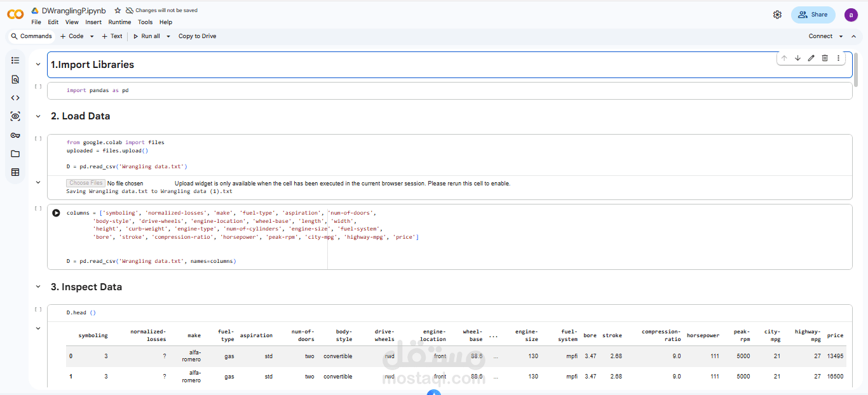
Task: Click the trash icon to delete cell
Action: [x=825, y=58]
